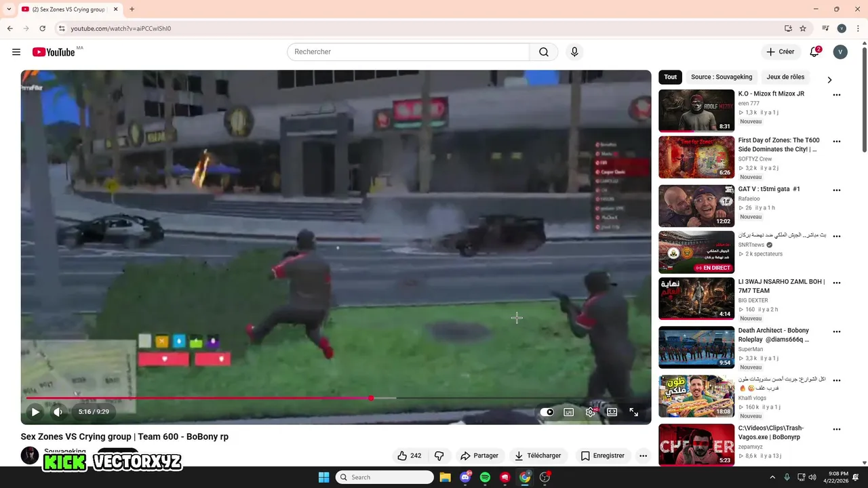Screen dimensions: 868x488
Task: Open the YouTube guide hamburger menu
Action: (16, 52)
